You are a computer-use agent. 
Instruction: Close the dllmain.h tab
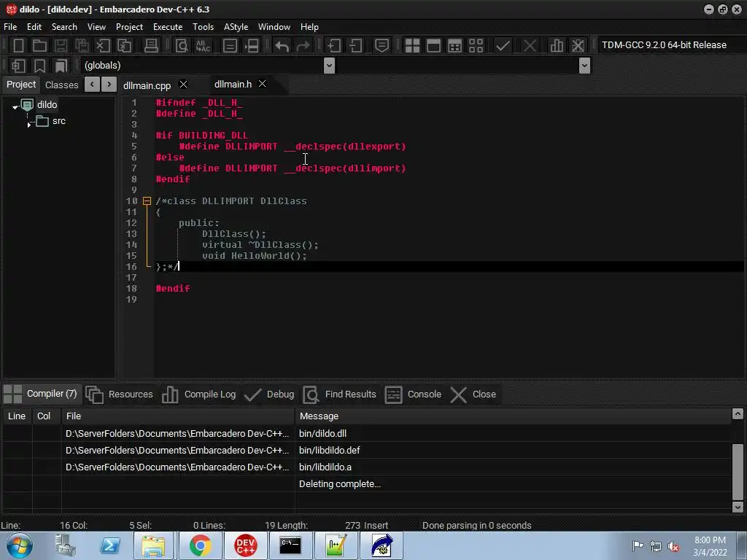click(262, 84)
